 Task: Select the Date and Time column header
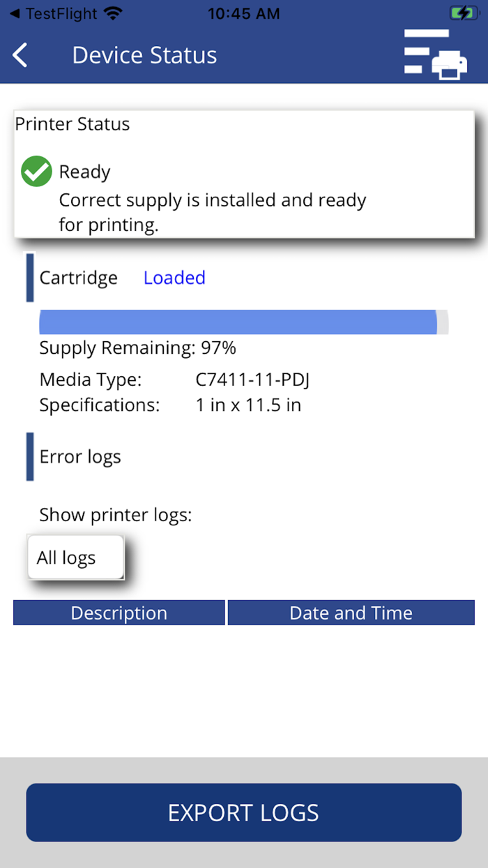point(351,612)
